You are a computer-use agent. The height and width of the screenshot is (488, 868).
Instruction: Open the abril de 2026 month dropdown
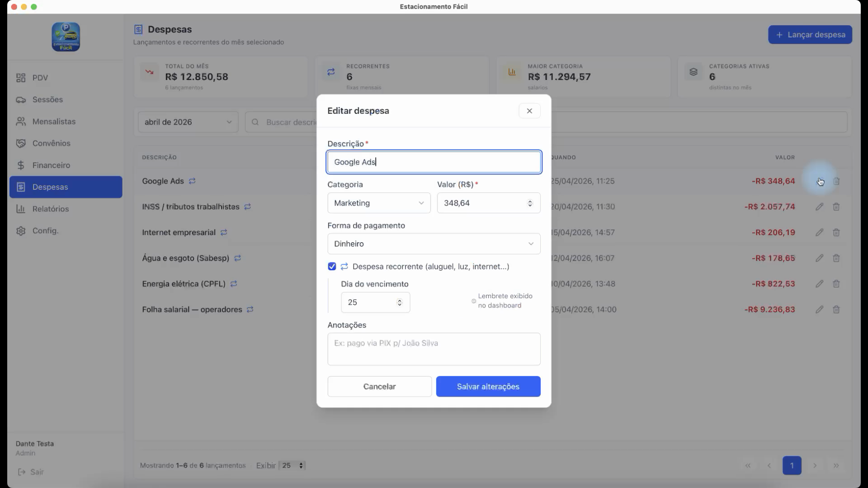click(188, 122)
